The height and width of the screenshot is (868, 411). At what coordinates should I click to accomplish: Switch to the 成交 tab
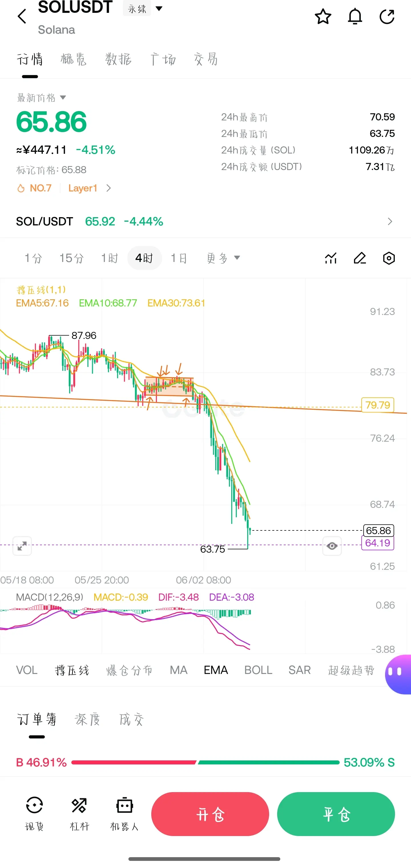[132, 720]
